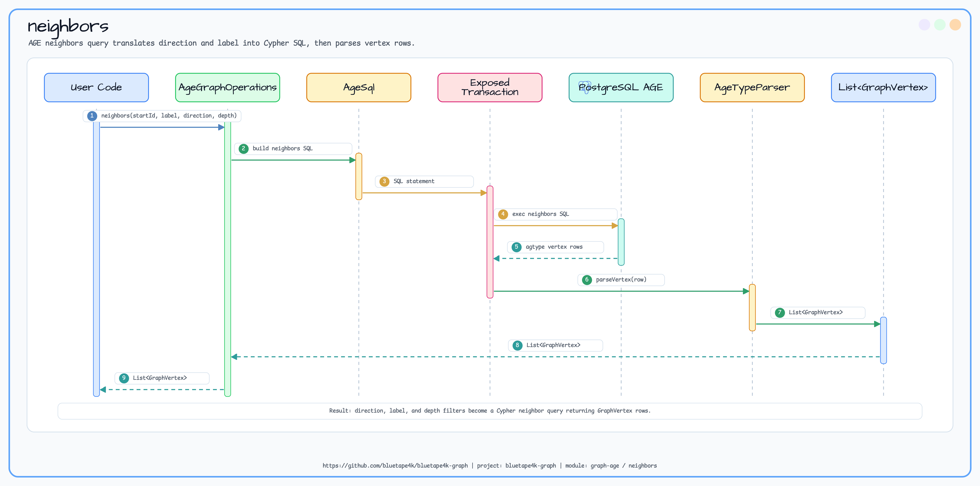Click the 'module: graph-age / neighbors' footer text
This screenshot has height=486, width=980.
click(x=611, y=466)
